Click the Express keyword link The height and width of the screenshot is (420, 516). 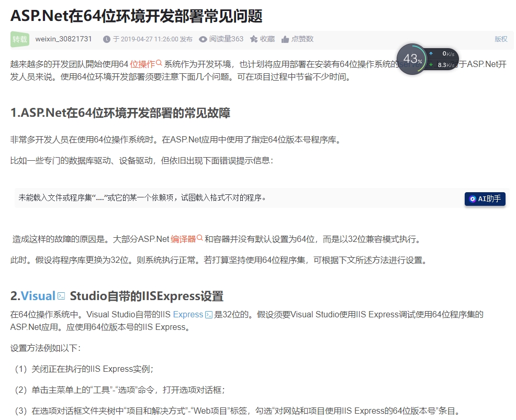[x=188, y=315]
